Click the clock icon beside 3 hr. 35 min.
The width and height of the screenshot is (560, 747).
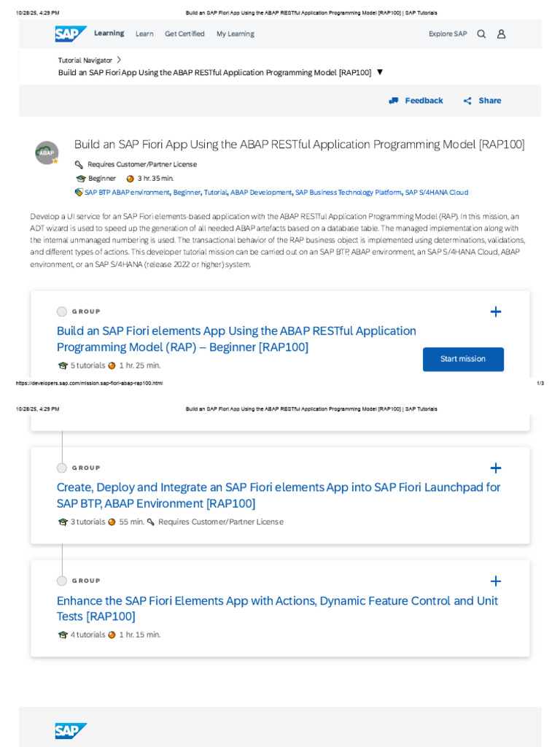pos(130,179)
